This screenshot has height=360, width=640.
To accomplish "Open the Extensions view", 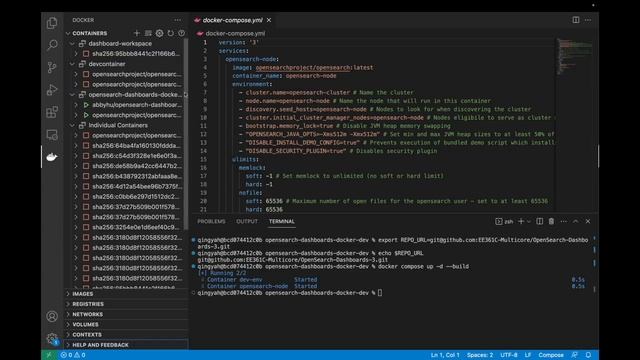I will [x=52, y=112].
